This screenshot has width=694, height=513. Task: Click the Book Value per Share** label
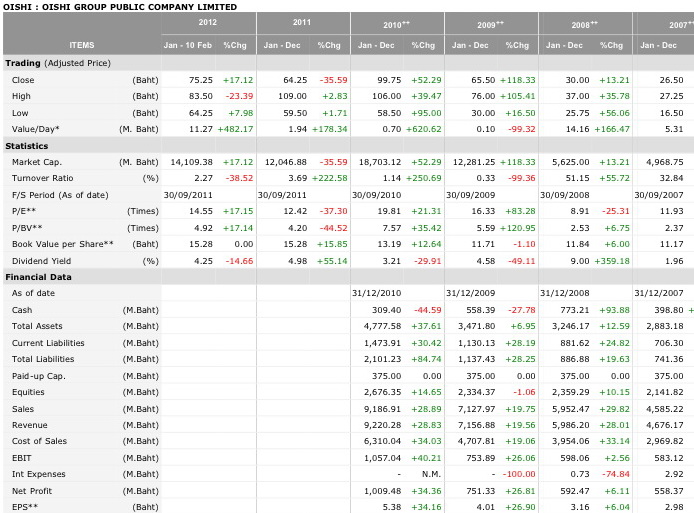[63, 244]
